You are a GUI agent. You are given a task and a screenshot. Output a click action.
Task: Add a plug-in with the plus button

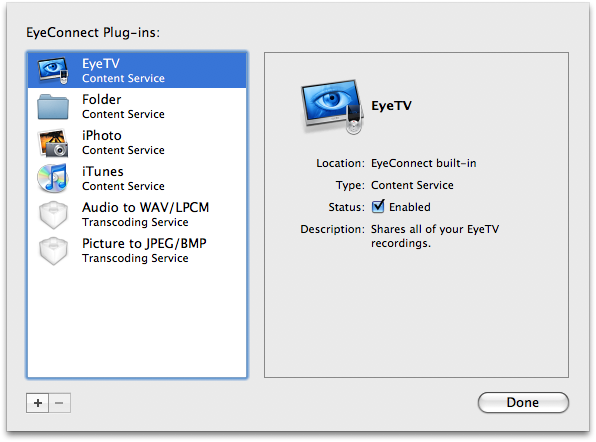click(x=37, y=403)
